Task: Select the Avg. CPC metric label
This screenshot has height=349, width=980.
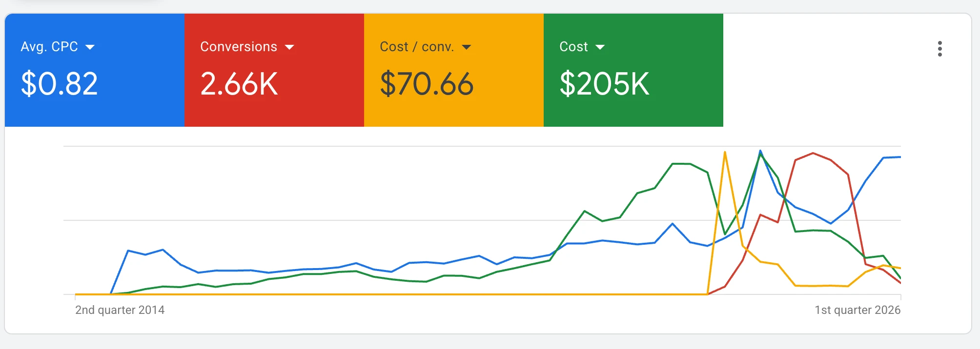Action: pos(49,47)
